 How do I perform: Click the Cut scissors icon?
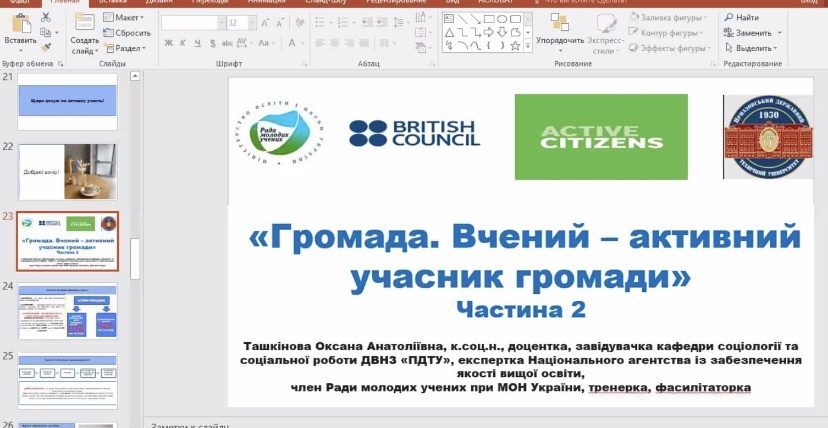click(x=47, y=17)
